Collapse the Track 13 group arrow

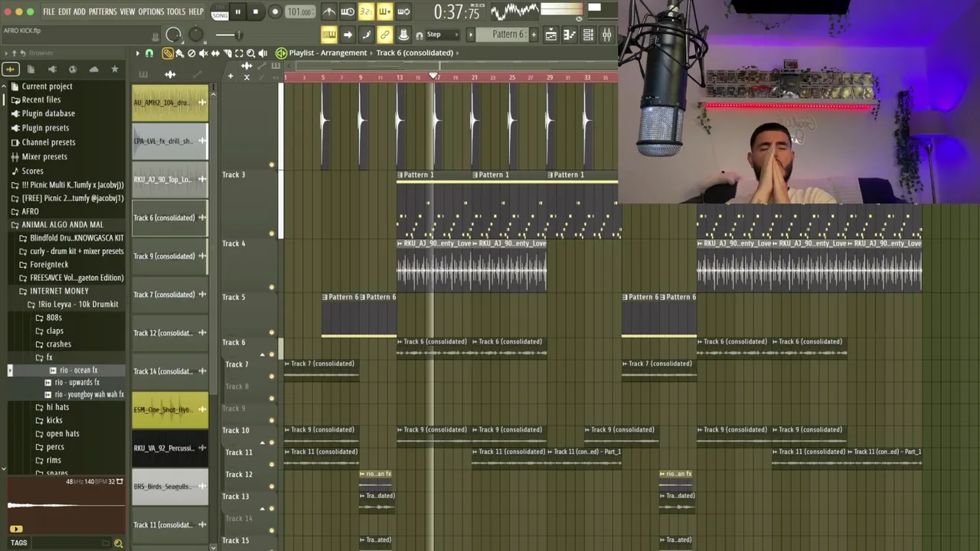coord(262,508)
